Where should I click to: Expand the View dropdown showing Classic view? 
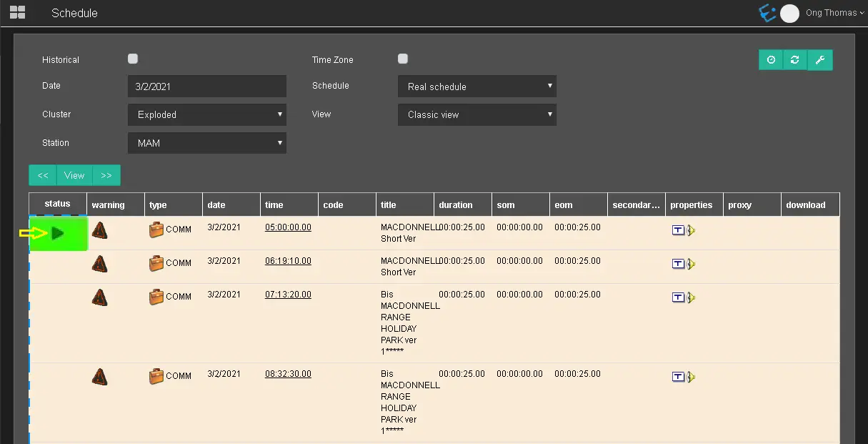(x=477, y=114)
